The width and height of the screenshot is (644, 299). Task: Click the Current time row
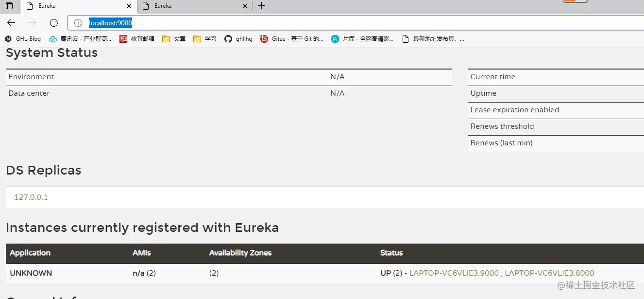(556, 77)
